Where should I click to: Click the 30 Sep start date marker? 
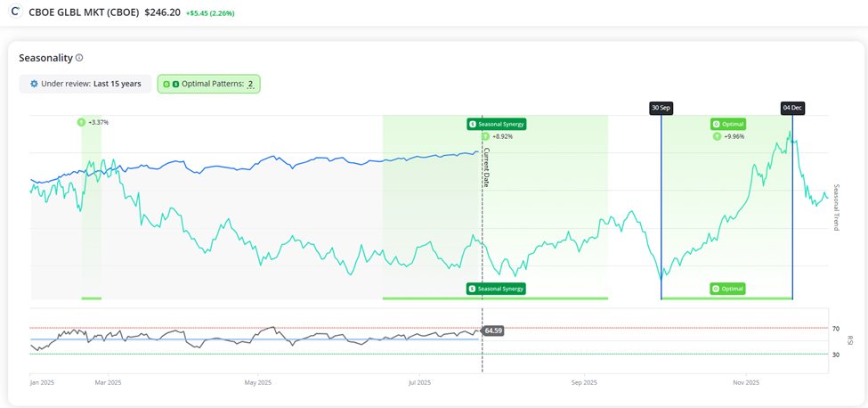661,108
